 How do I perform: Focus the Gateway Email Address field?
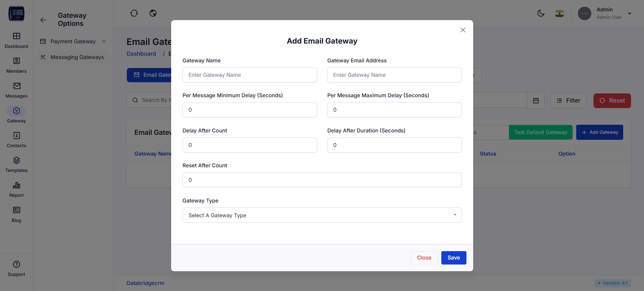[x=394, y=75]
